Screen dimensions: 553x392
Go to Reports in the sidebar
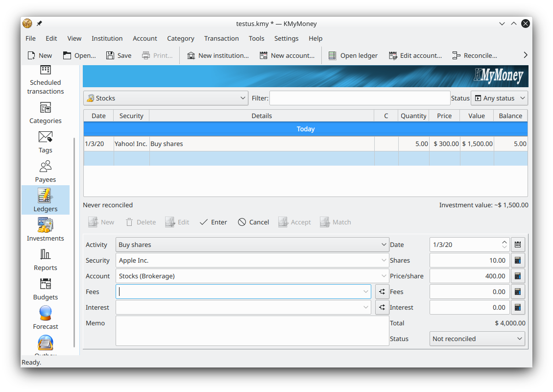click(45, 259)
